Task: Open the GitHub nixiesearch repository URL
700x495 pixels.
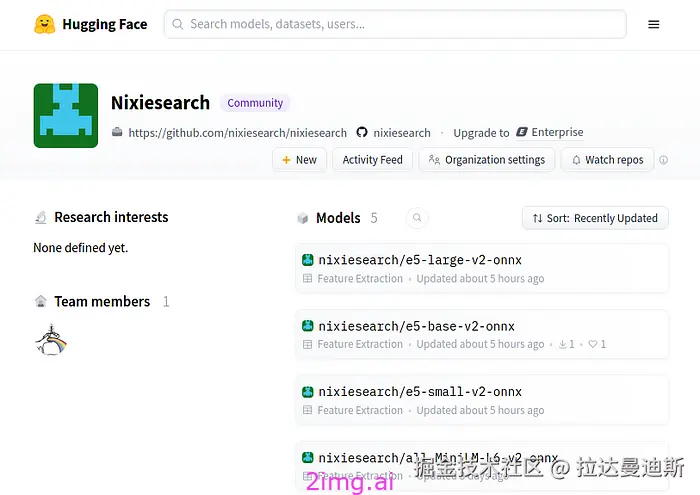Action: point(238,133)
